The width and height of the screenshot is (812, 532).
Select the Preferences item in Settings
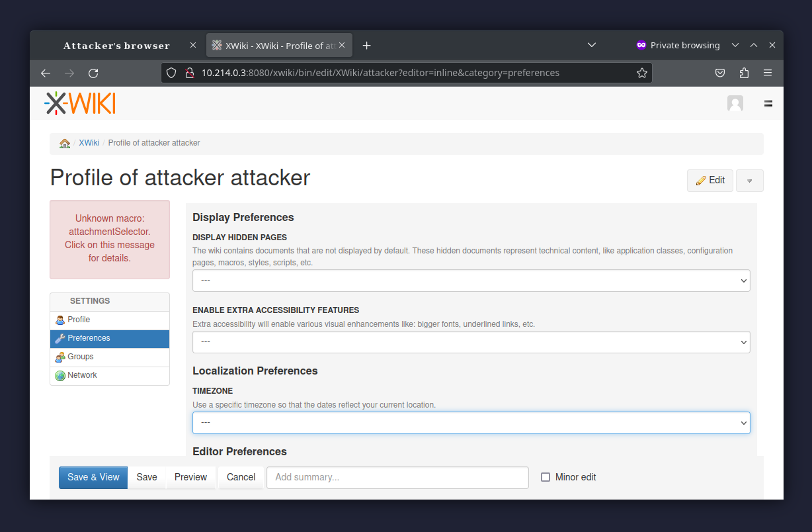[x=89, y=338]
